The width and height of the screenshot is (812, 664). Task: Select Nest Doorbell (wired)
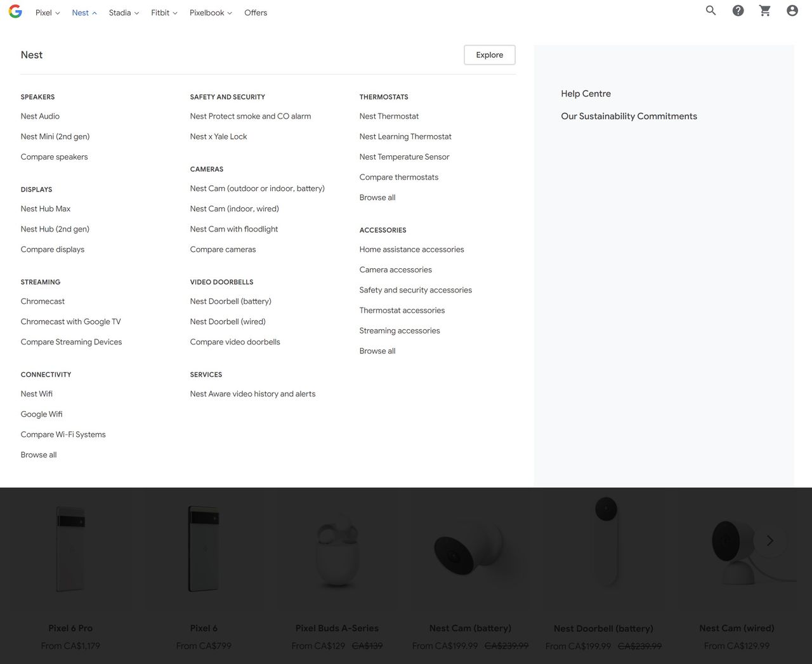pyautogui.click(x=228, y=322)
